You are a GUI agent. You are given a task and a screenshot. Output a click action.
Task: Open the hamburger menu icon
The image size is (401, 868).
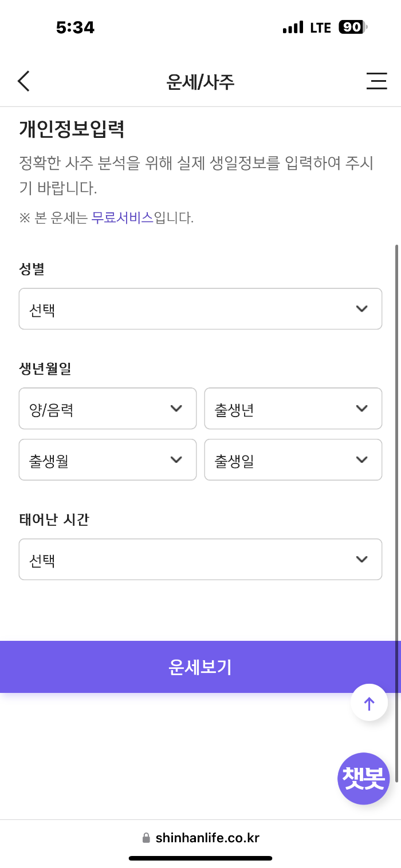pyautogui.click(x=376, y=81)
